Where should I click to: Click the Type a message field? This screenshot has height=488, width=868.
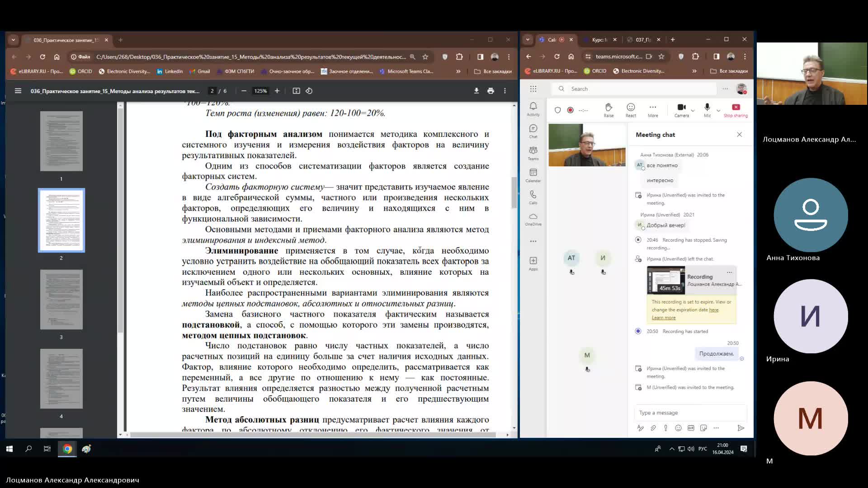[691, 413]
